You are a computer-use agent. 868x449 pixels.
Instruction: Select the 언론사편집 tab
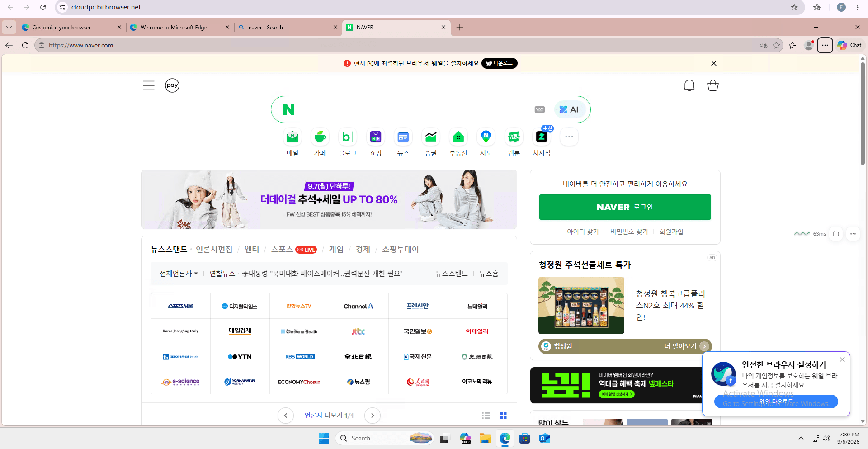pos(214,250)
